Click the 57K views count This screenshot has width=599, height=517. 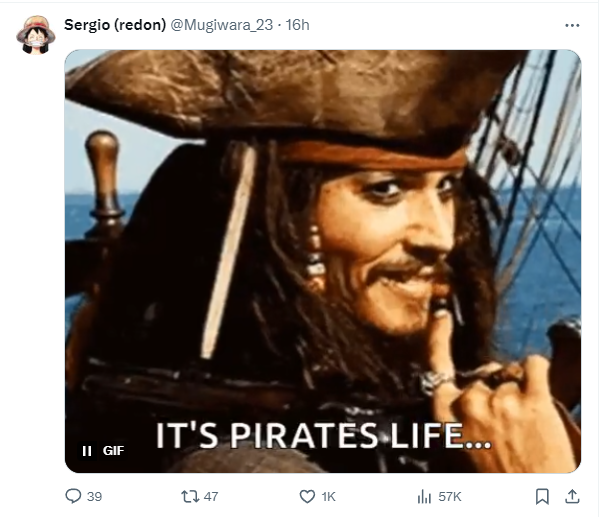(450, 497)
